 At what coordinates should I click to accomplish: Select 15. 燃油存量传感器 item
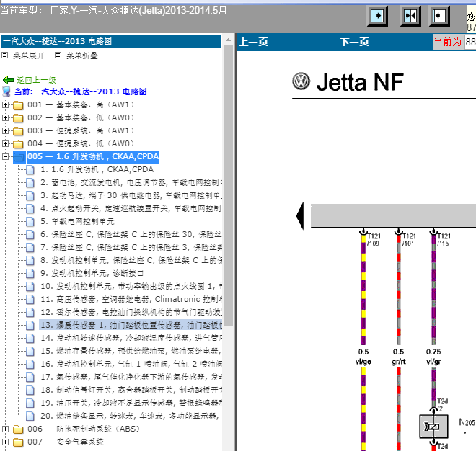tap(131, 351)
